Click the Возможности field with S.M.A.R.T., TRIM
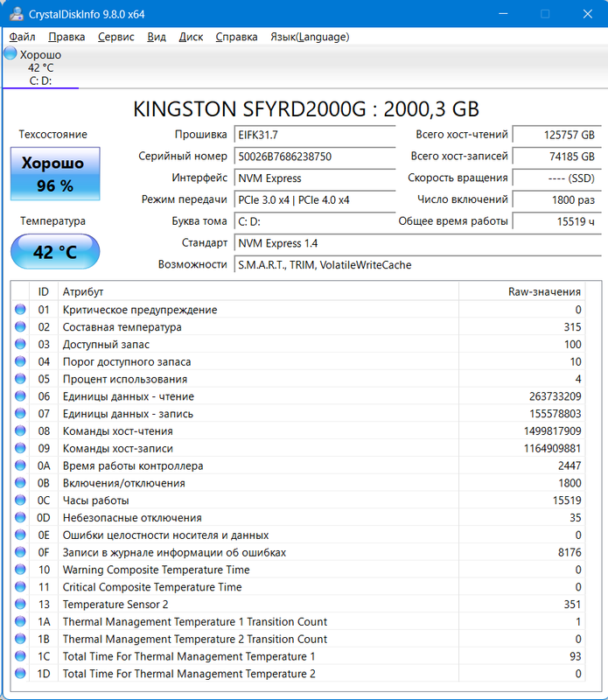Viewport: 608px width, 700px height. pos(418,265)
